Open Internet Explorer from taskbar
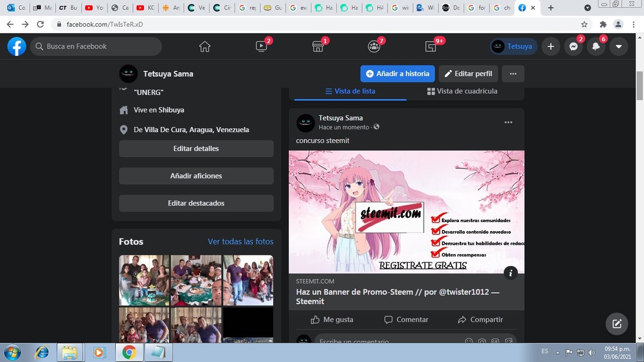 [x=41, y=353]
